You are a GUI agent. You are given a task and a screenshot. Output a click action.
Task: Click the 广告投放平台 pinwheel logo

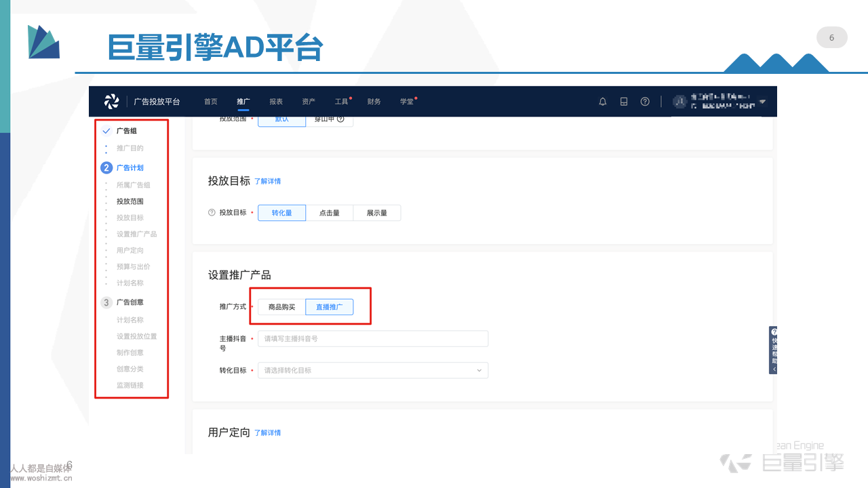click(111, 102)
